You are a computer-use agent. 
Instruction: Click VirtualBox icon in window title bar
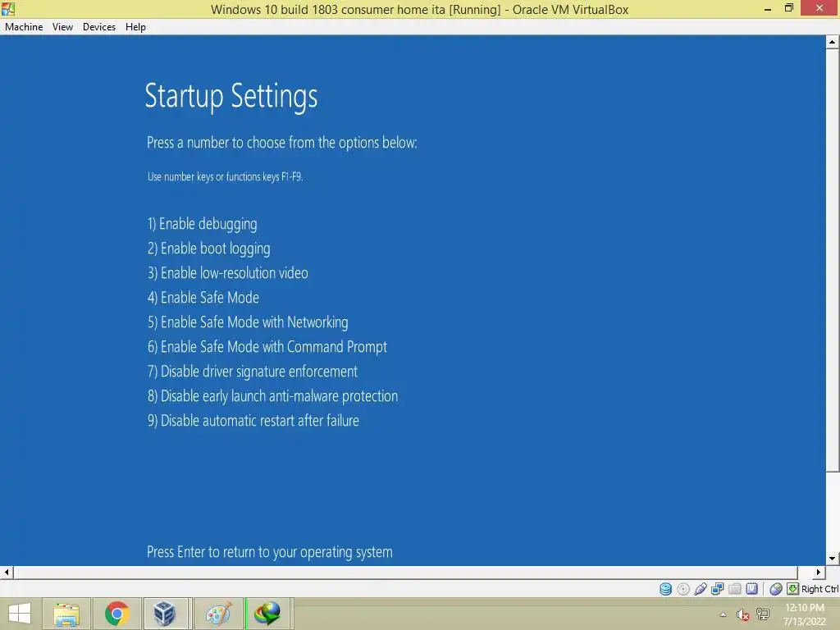tap(8, 8)
